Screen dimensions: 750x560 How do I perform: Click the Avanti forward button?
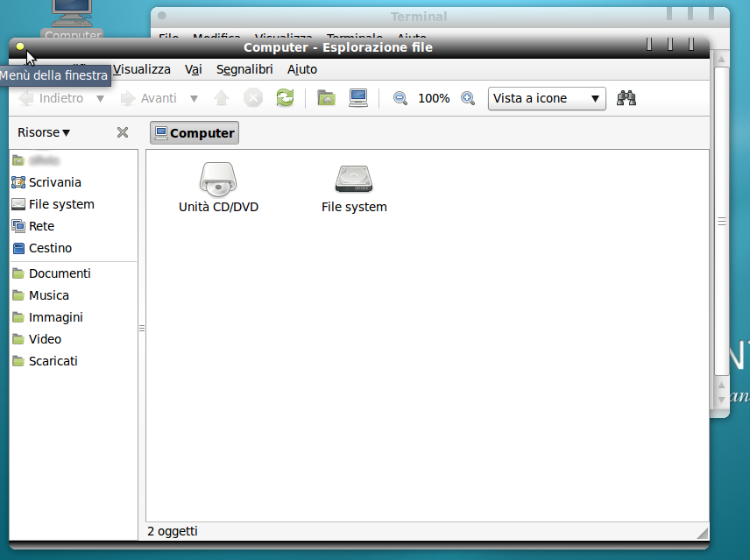point(149,98)
